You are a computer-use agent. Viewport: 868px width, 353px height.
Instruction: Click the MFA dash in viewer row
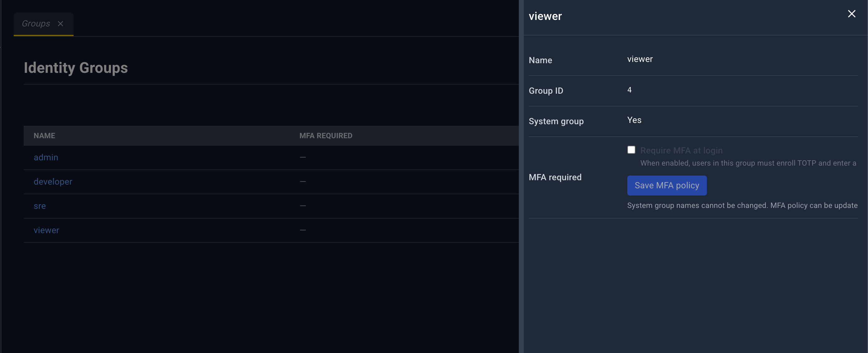pyautogui.click(x=303, y=230)
